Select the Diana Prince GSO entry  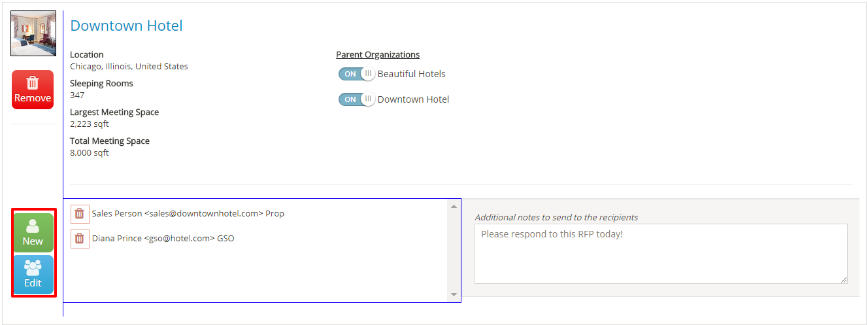coord(163,239)
